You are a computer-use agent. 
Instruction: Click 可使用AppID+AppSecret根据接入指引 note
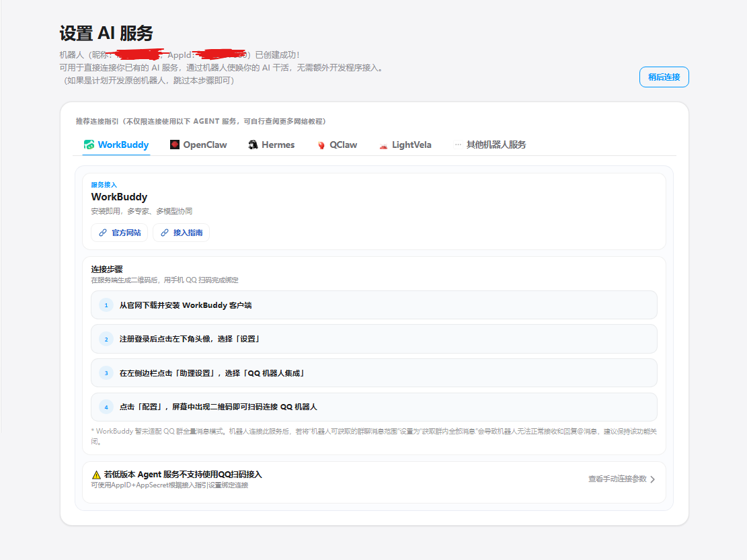pos(169,485)
